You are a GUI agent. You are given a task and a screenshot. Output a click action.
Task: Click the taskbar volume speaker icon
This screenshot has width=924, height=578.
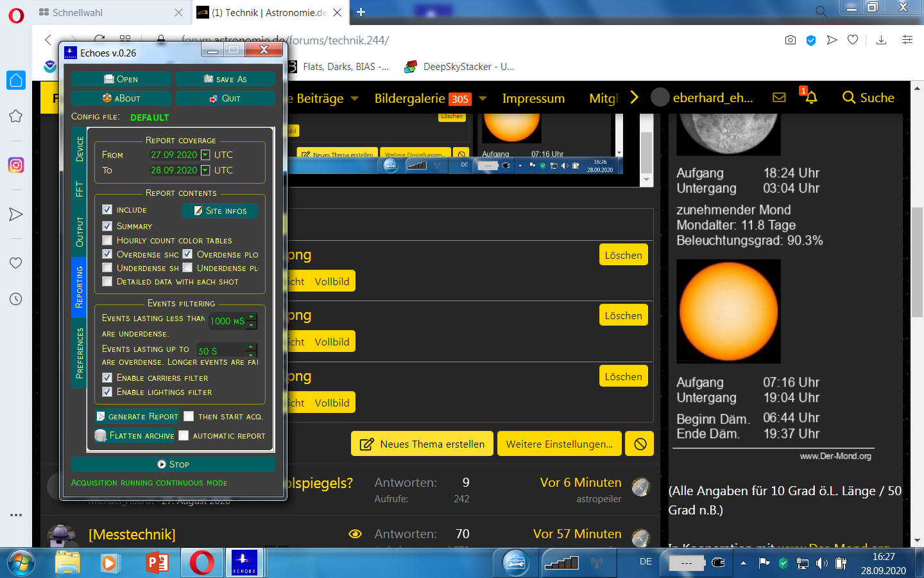[822, 563]
